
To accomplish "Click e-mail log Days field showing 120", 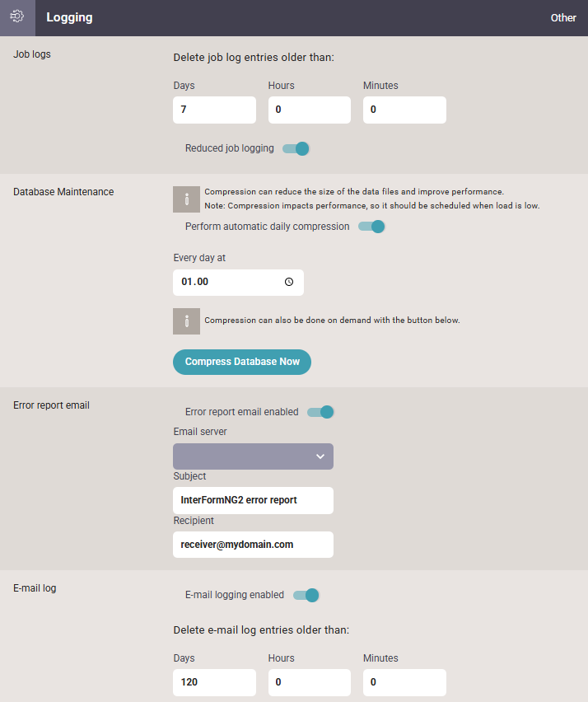I will pos(214,682).
